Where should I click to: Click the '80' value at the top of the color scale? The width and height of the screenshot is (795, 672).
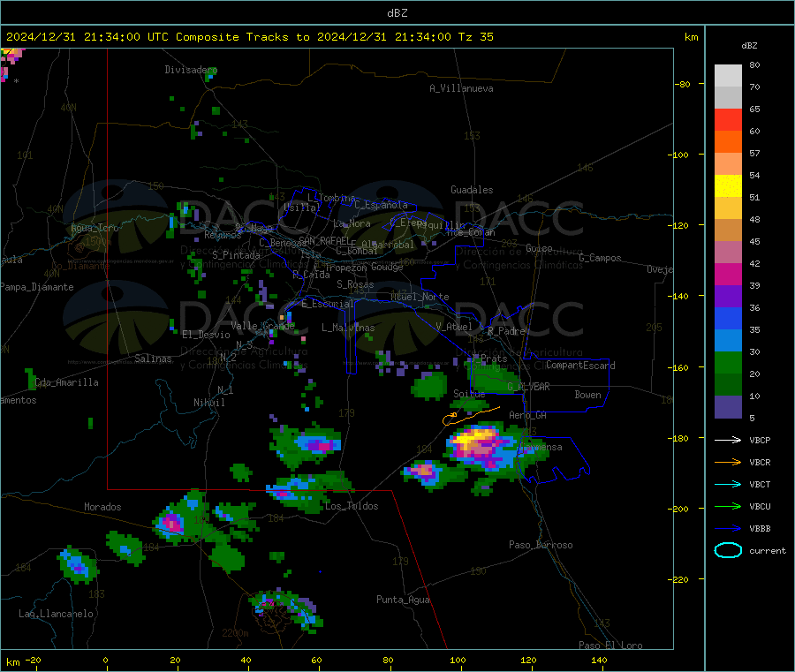(754, 64)
